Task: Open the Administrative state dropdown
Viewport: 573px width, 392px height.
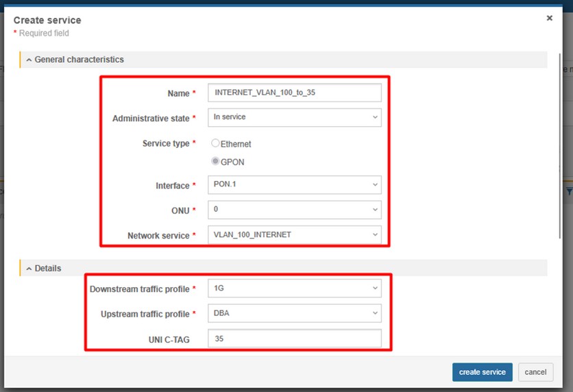Action: point(294,117)
